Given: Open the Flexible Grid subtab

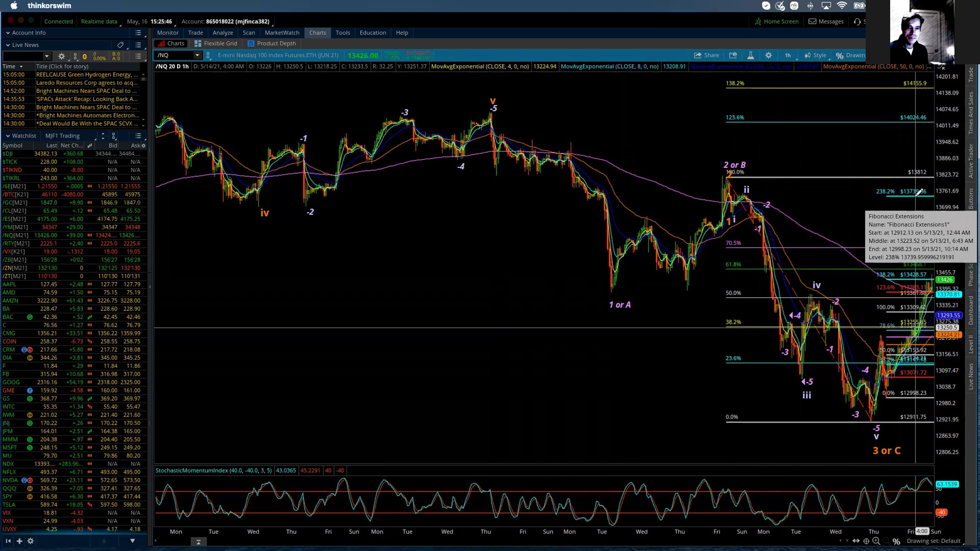Looking at the screenshot, I should click(216, 43).
